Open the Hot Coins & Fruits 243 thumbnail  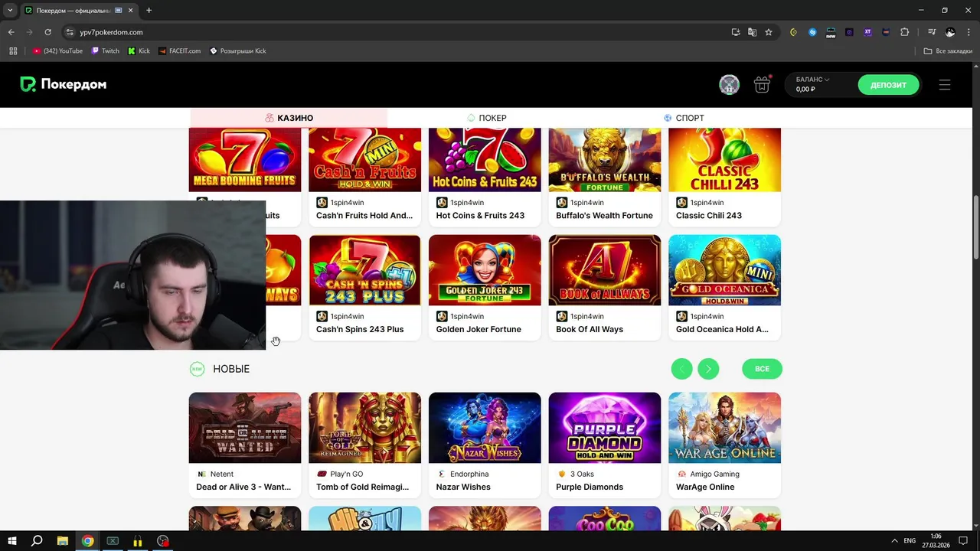coord(485,159)
